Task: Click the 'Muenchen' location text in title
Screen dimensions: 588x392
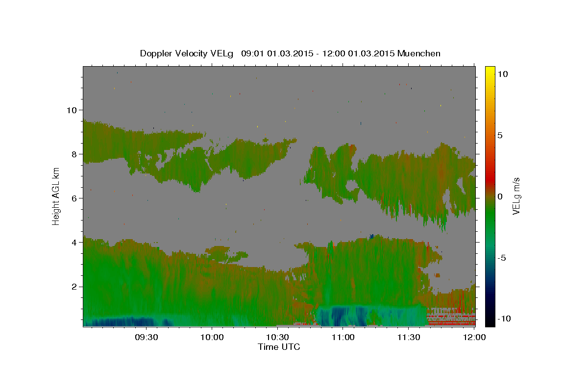Action: (419, 53)
